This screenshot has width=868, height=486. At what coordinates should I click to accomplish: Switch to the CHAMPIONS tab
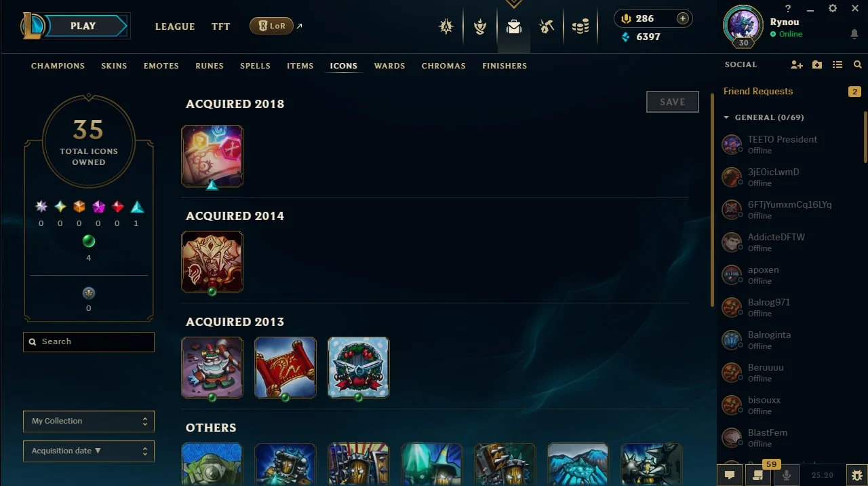click(58, 66)
